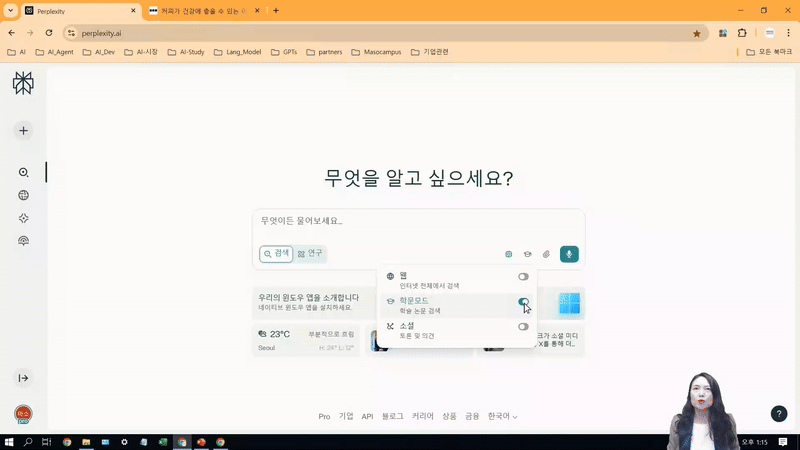Image resolution: width=800 pixels, height=450 pixels.
Task: Click the microphone voice input button
Action: click(x=569, y=254)
